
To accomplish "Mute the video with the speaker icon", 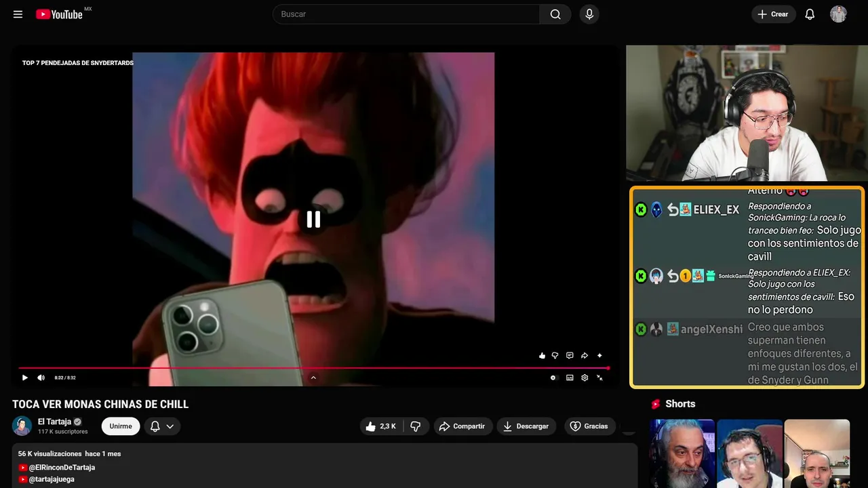I will point(41,378).
